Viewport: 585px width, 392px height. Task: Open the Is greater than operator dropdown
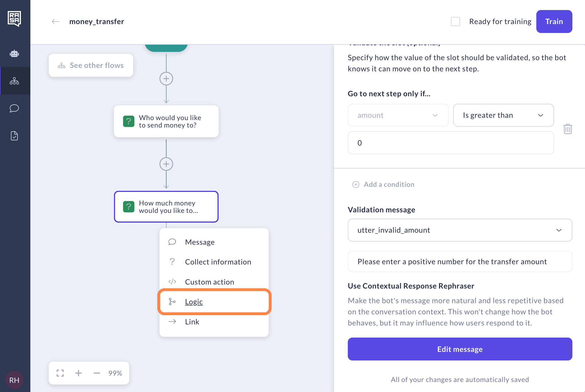click(503, 115)
